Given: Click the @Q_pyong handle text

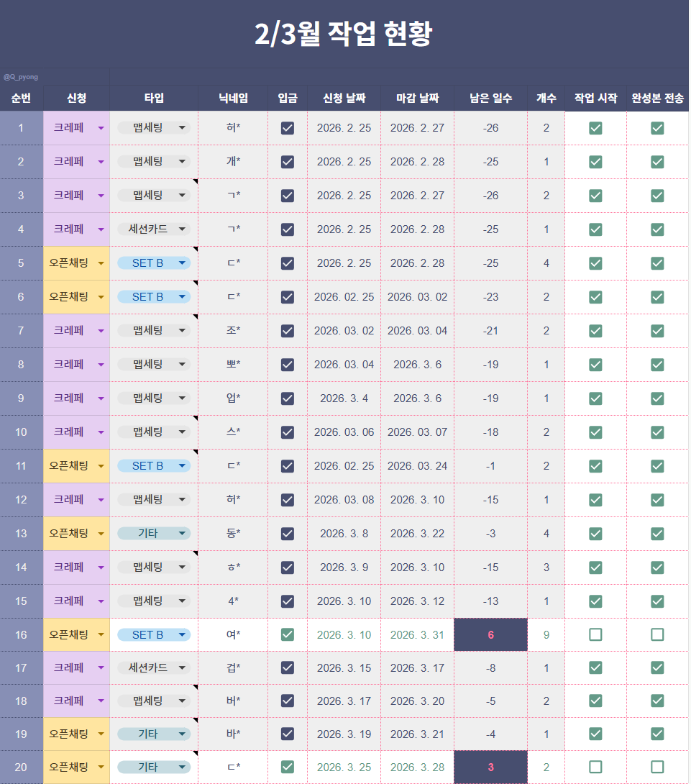Looking at the screenshot, I should [x=22, y=76].
